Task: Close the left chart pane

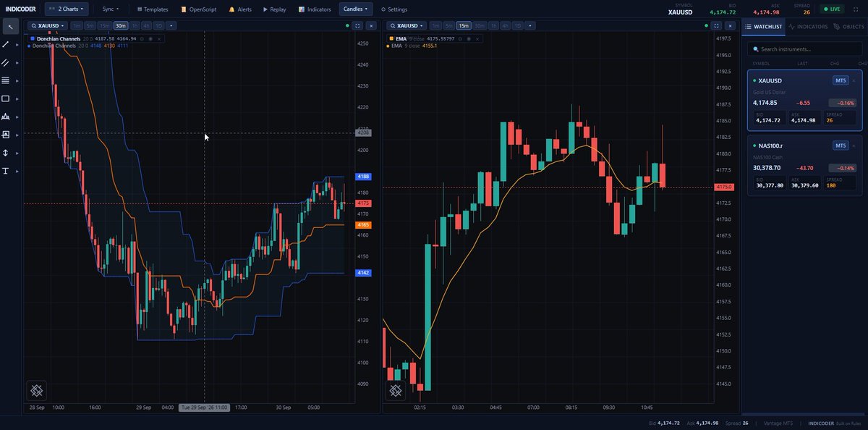Action: [372, 25]
